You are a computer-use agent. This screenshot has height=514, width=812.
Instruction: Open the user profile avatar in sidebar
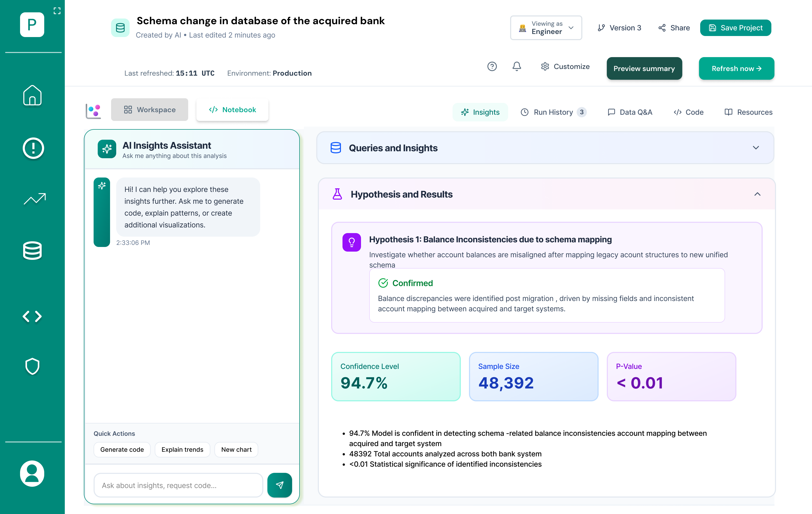(x=32, y=473)
